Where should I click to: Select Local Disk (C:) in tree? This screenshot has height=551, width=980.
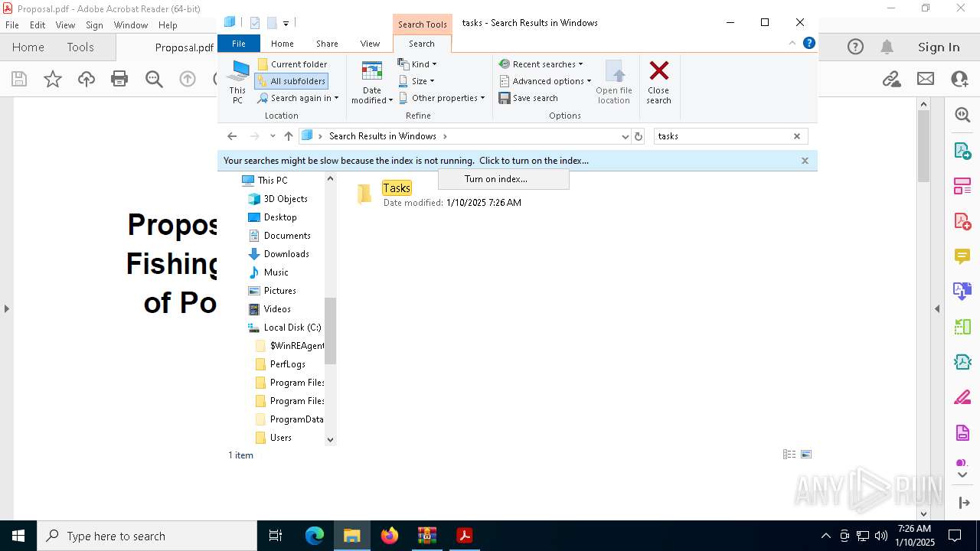tap(292, 328)
